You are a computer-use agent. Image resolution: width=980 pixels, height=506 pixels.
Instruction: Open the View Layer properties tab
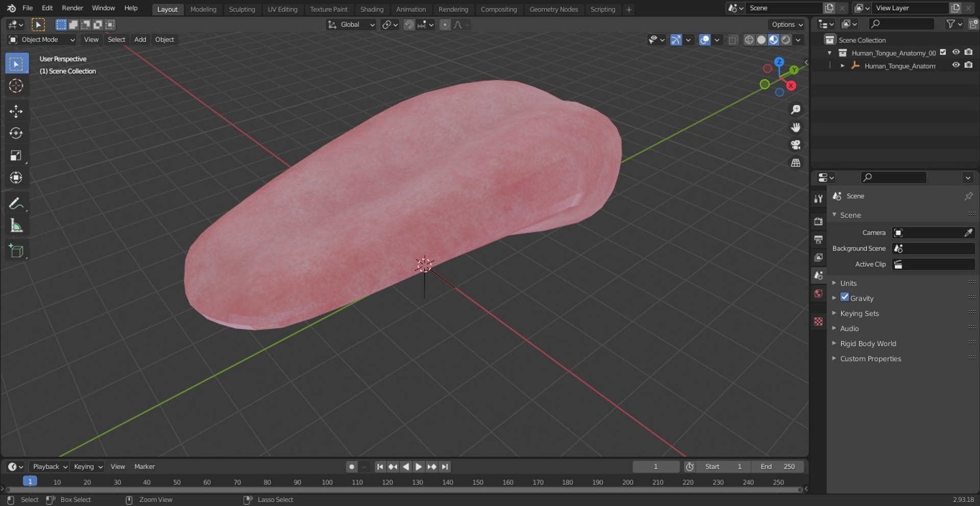coord(818,257)
